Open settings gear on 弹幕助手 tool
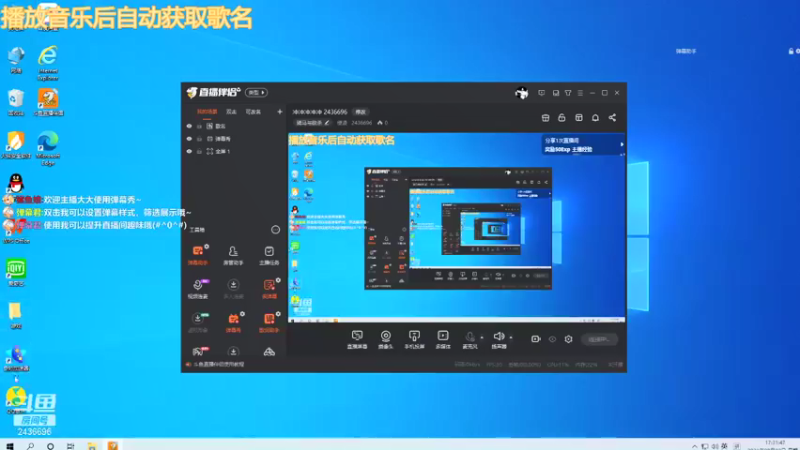The width and height of the screenshot is (800, 450). (207, 246)
